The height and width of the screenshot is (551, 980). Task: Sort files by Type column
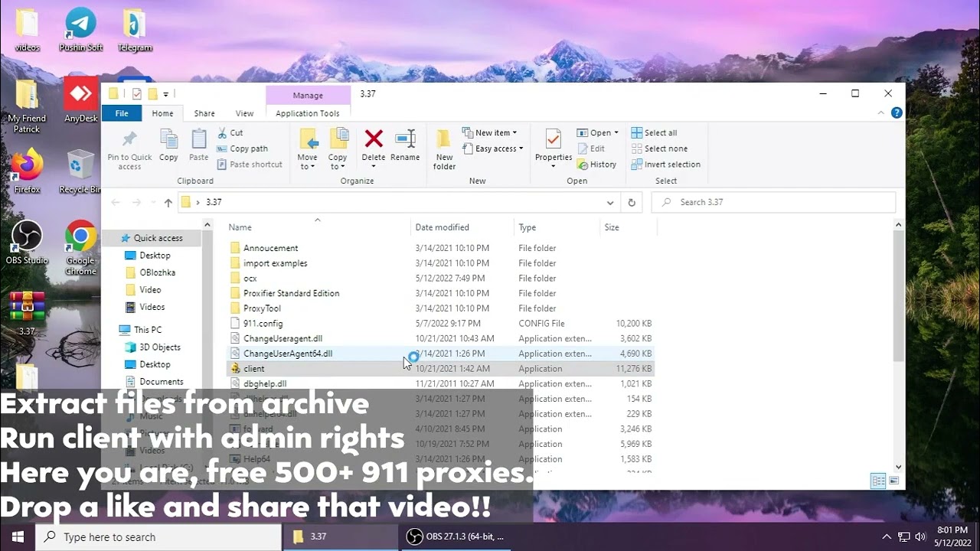557,227
